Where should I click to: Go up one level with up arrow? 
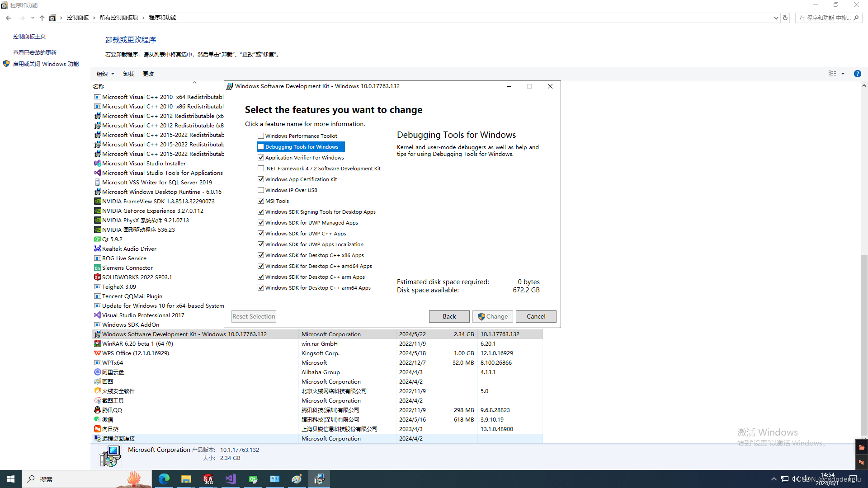pos(42,18)
